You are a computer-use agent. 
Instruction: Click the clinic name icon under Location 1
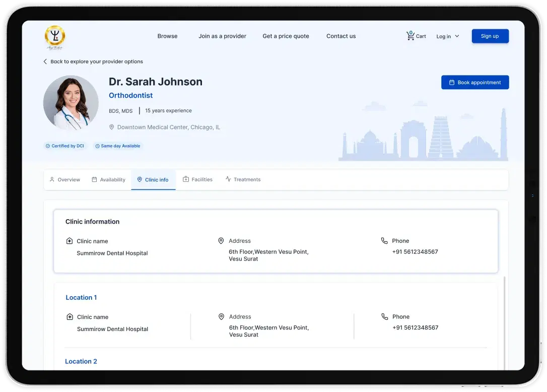coord(70,316)
